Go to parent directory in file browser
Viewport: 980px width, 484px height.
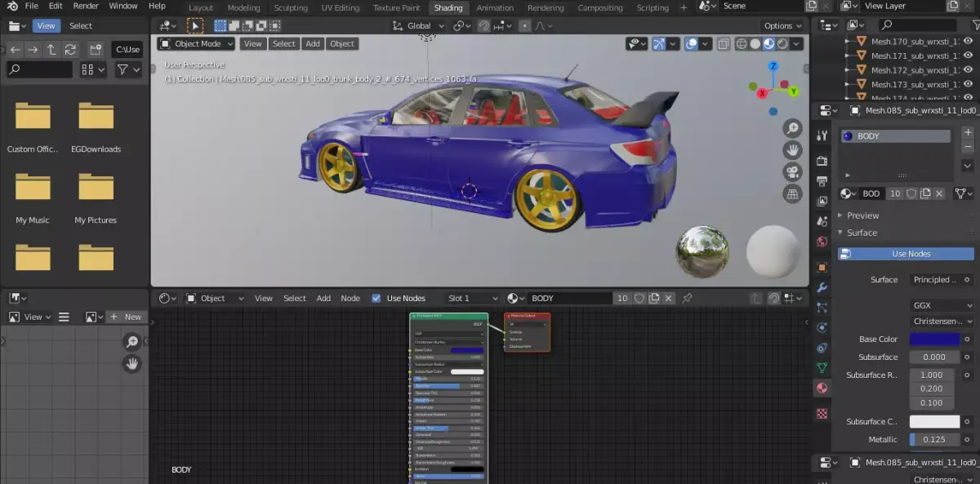51,50
